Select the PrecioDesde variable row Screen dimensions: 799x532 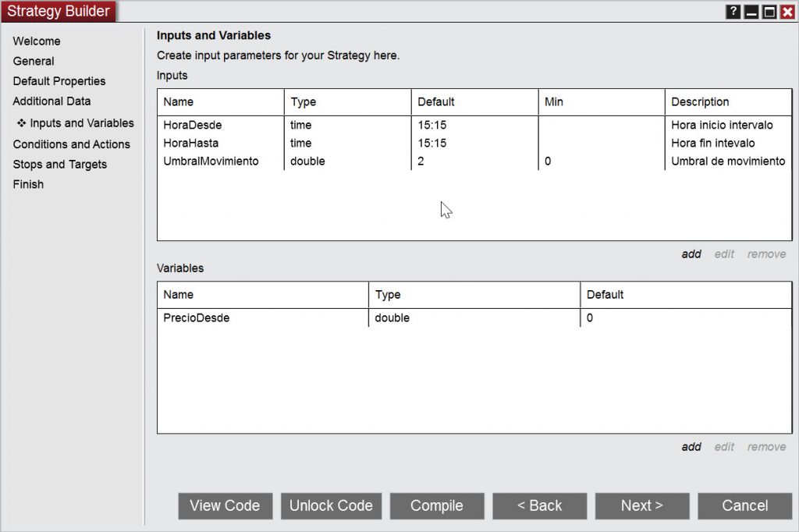[474, 317]
